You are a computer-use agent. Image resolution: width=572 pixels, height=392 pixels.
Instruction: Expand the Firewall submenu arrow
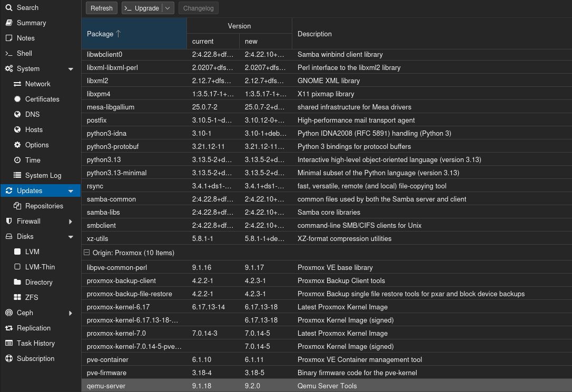(71, 222)
